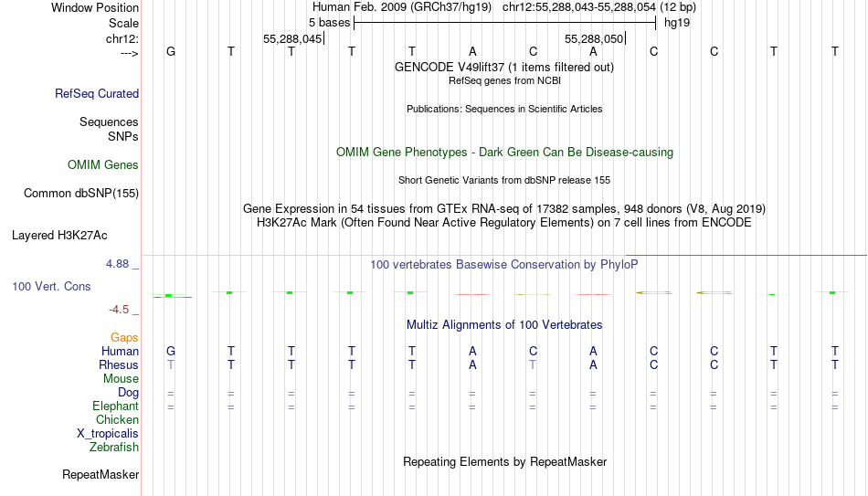
Task: Click Repeating Elements by RepeatMasker title
Action: click(505, 461)
